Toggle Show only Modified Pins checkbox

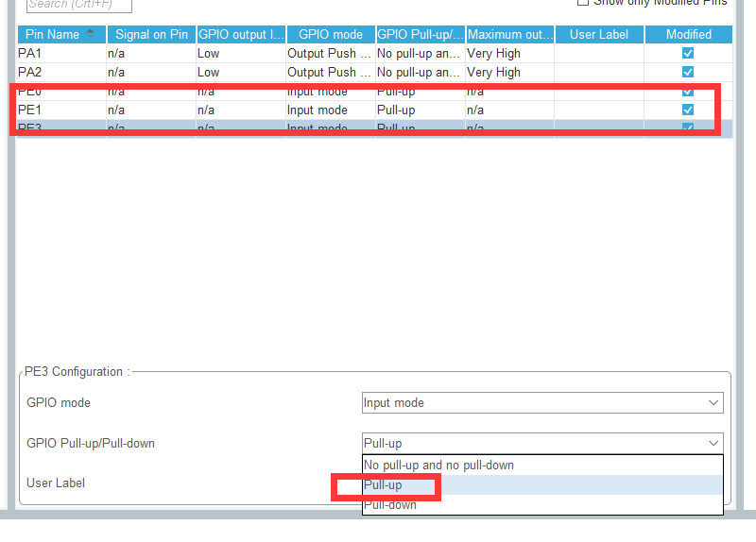[583, 3]
